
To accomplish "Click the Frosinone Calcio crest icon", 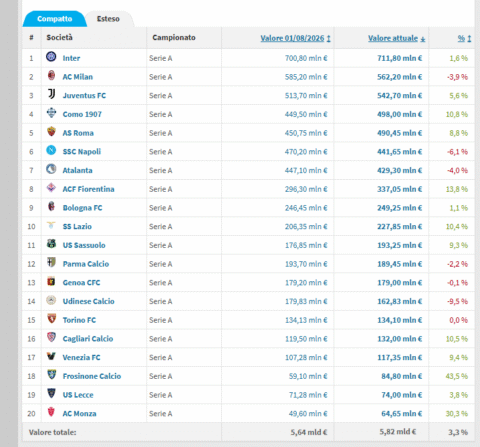I will 51,375.
